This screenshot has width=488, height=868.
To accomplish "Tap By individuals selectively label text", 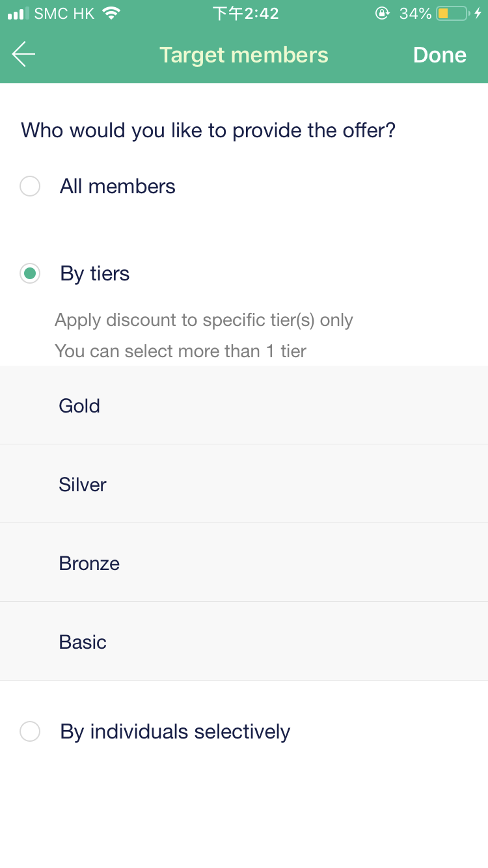I will pos(175,731).
